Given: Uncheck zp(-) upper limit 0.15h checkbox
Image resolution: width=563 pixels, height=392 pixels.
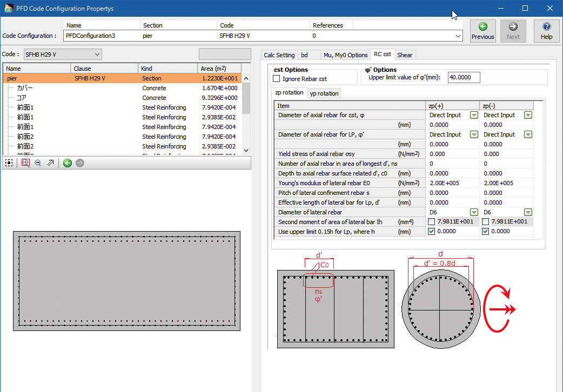Looking at the screenshot, I should (486, 232).
